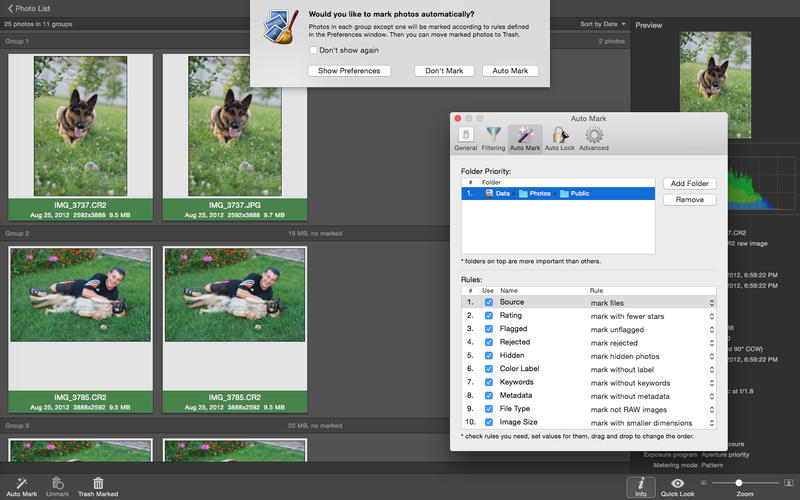
Task: Close the Auto Mark preferences window
Action: 458,118
